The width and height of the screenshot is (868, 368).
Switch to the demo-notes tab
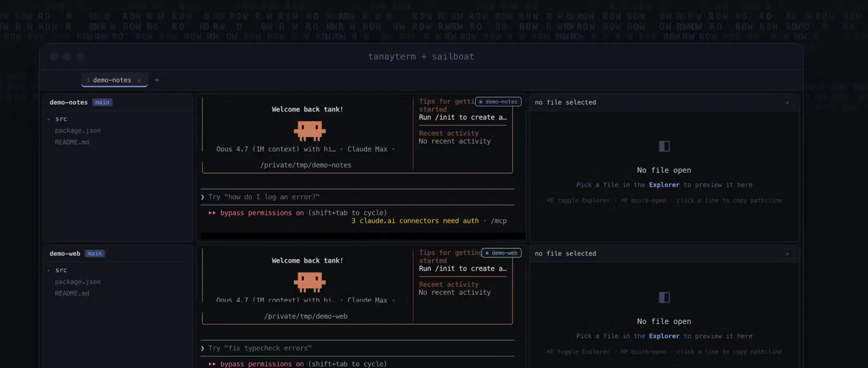(114, 80)
